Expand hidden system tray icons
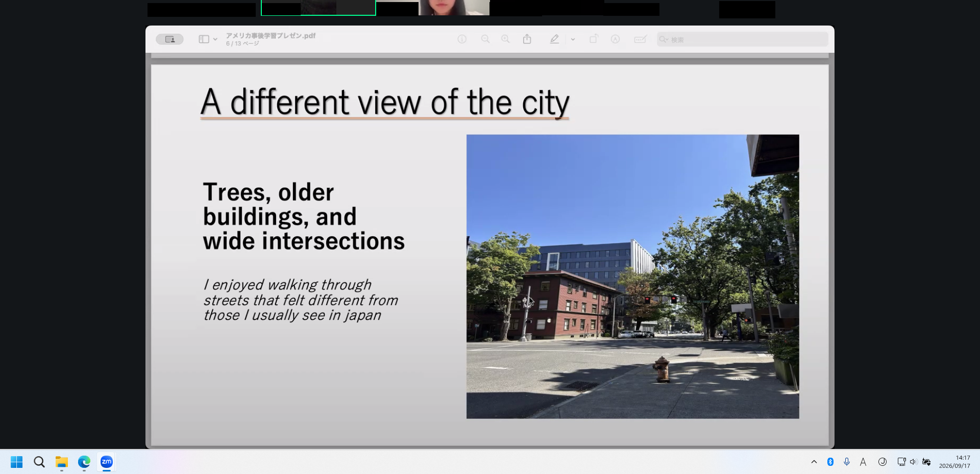The image size is (980, 474). [x=814, y=462]
